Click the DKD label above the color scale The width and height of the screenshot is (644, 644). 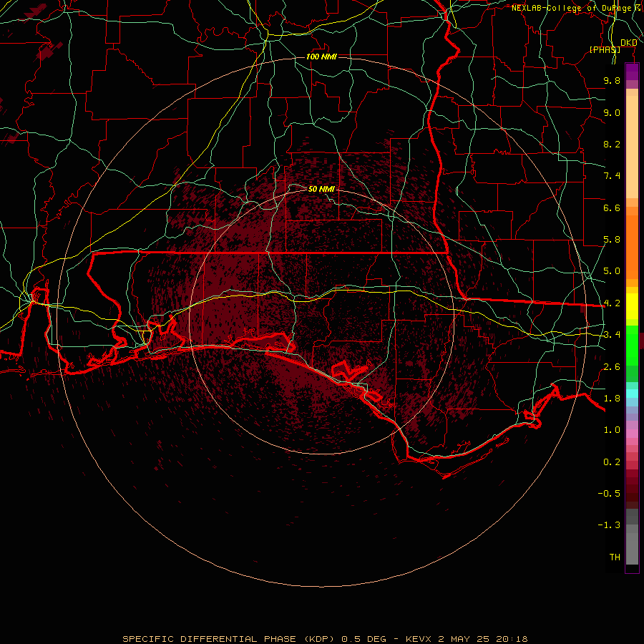click(x=629, y=43)
